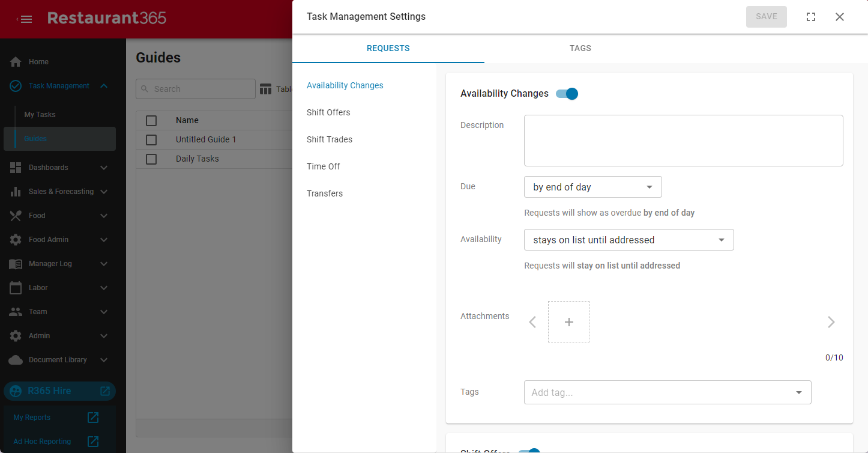This screenshot has height=453, width=868.
Task: Open My Tasks in the sidebar
Action: point(40,115)
